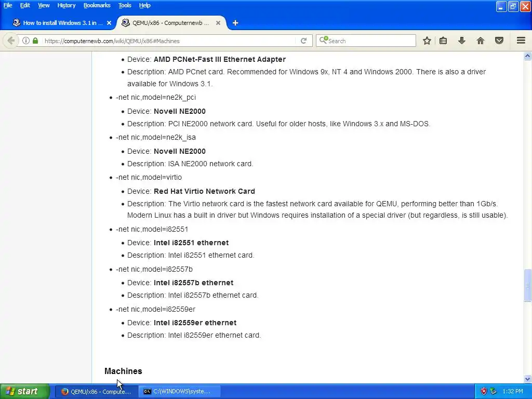Open the Help menu

pos(144,5)
